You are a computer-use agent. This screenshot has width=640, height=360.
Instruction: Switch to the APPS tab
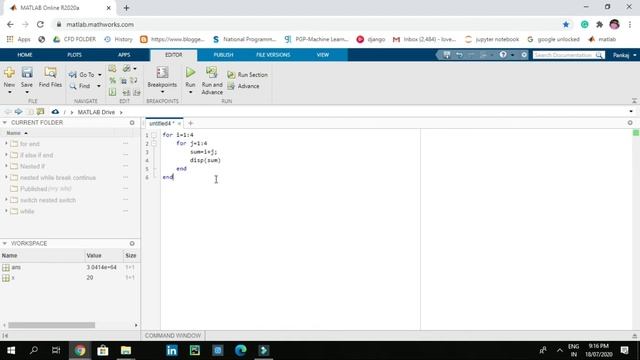point(124,55)
